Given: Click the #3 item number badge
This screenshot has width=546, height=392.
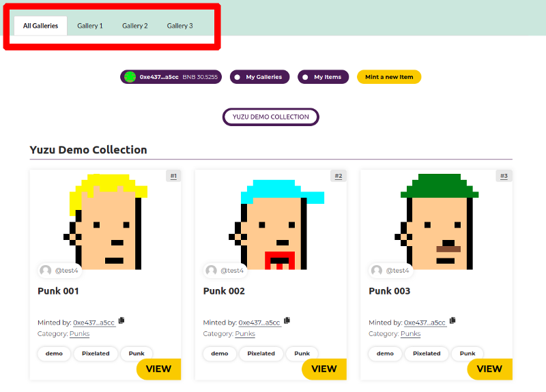Looking at the screenshot, I should pos(504,176).
